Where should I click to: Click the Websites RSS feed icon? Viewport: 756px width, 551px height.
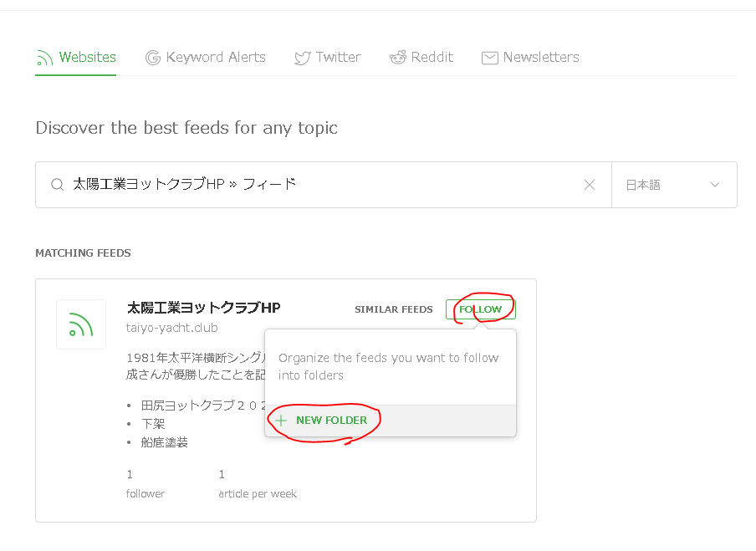44,58
